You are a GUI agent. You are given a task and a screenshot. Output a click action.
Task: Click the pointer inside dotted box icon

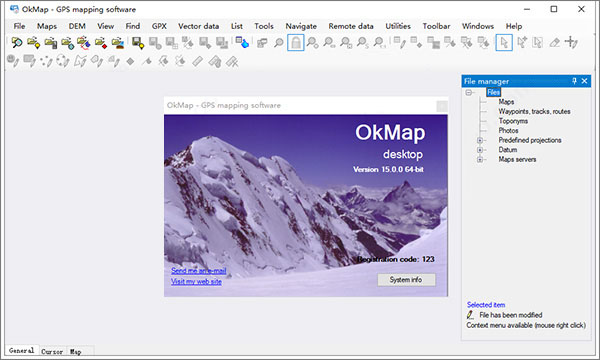(538, 42)
